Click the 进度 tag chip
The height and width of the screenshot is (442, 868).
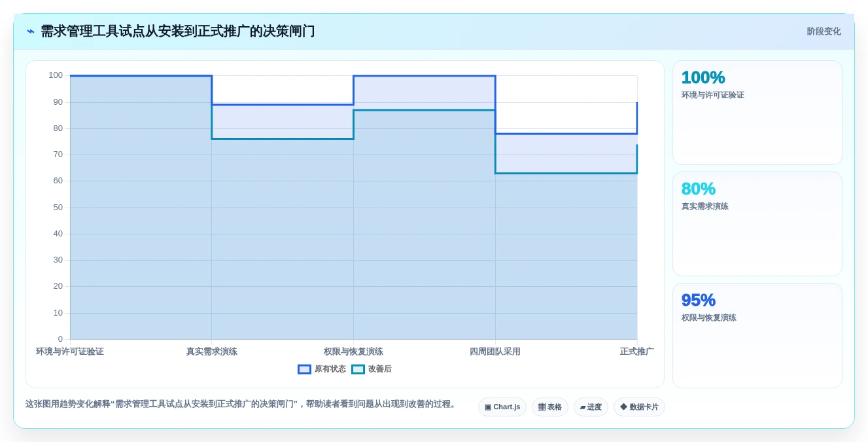point(591,407)
